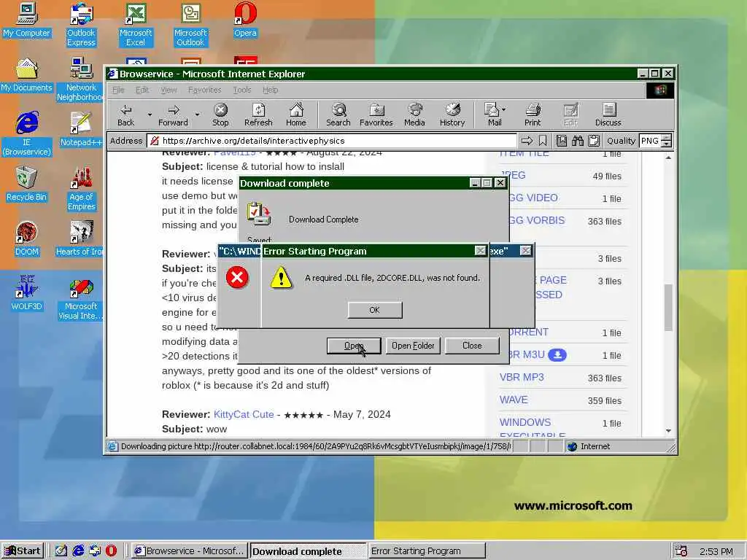Click the vertical scrollbar down arrow
Screen dimensions: 747x560
tap(668, 430)
